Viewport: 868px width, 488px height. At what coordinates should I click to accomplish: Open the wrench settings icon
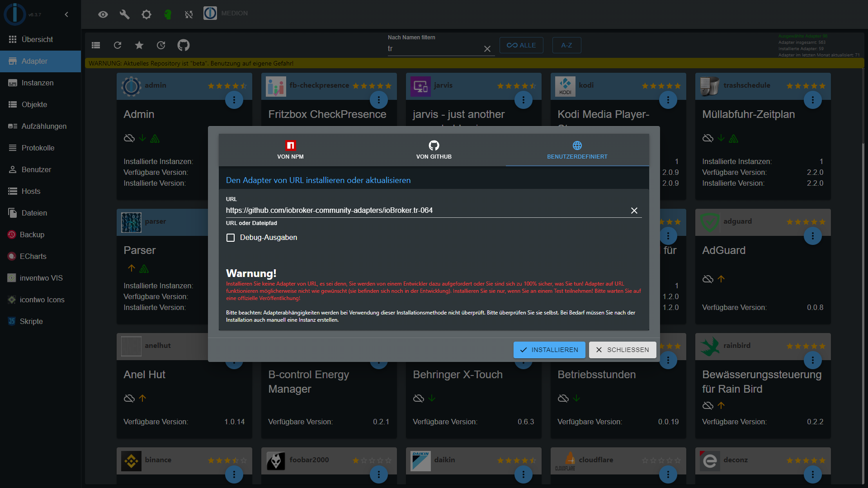125,14
